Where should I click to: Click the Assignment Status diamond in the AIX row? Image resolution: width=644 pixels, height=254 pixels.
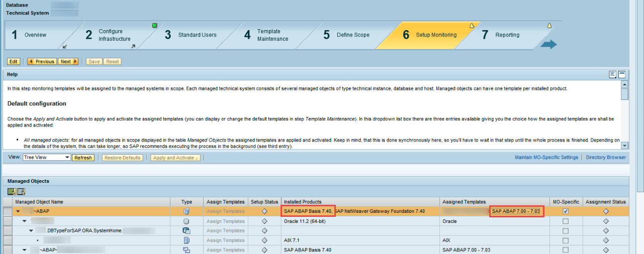pos(606,240)
